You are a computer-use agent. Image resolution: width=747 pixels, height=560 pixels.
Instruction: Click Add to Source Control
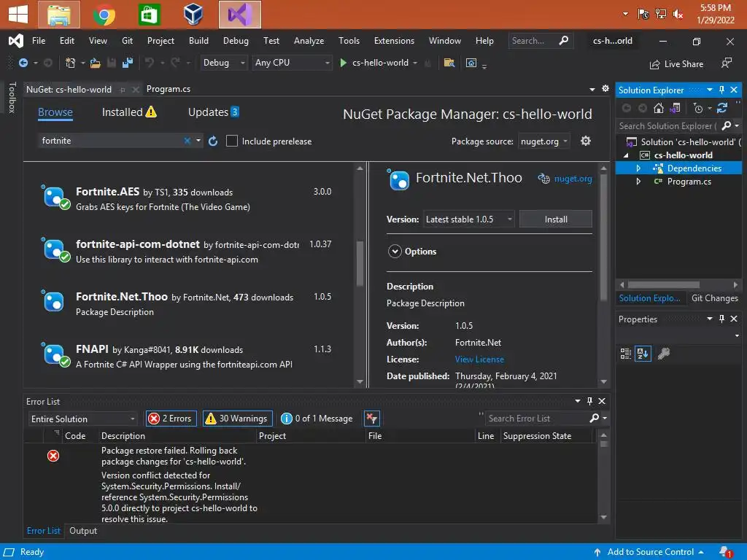pos(650,552)
